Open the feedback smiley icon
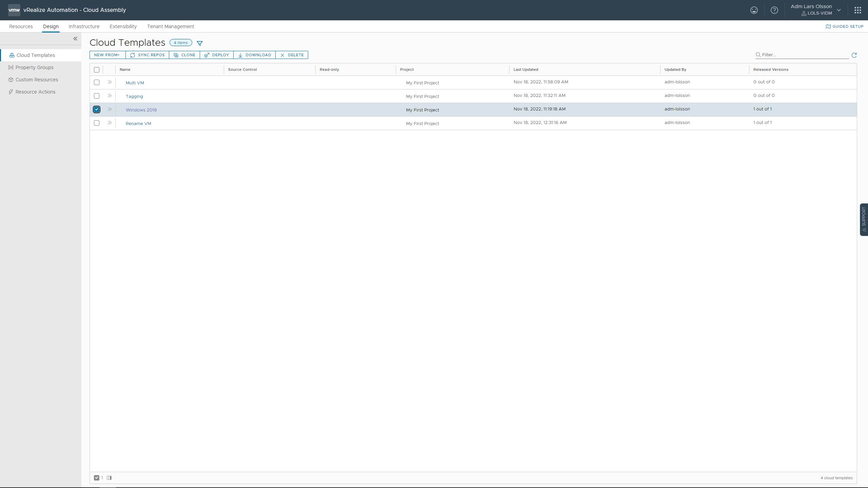Image resolution: width=868 pixels, height=488 pixels. click(x=754, y=10)
